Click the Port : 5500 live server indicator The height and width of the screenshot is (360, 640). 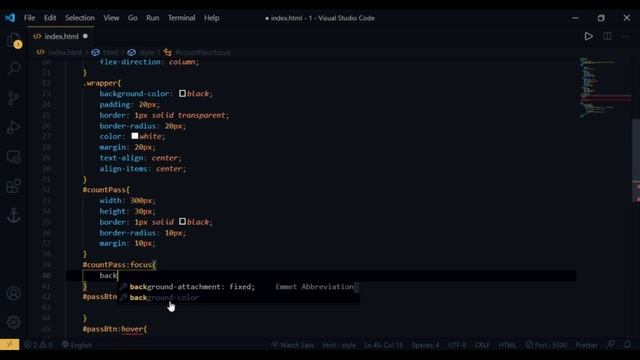tap(546, 345)
